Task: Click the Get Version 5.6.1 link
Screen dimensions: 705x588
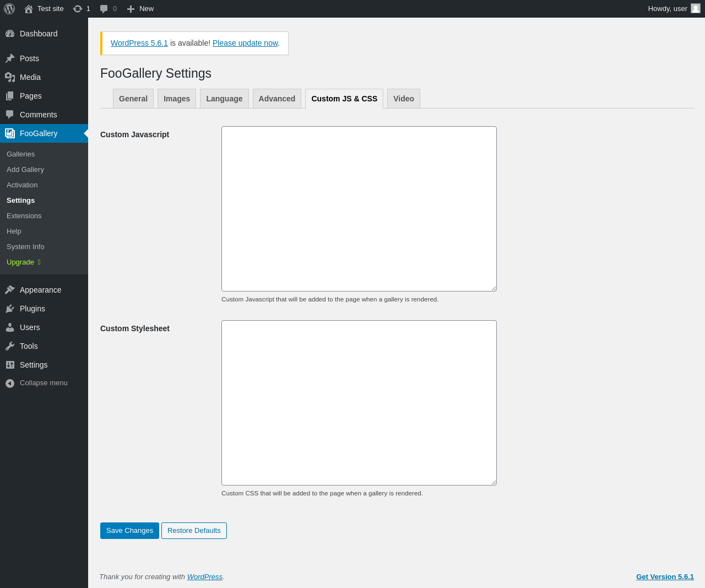Action: [665, 577]
